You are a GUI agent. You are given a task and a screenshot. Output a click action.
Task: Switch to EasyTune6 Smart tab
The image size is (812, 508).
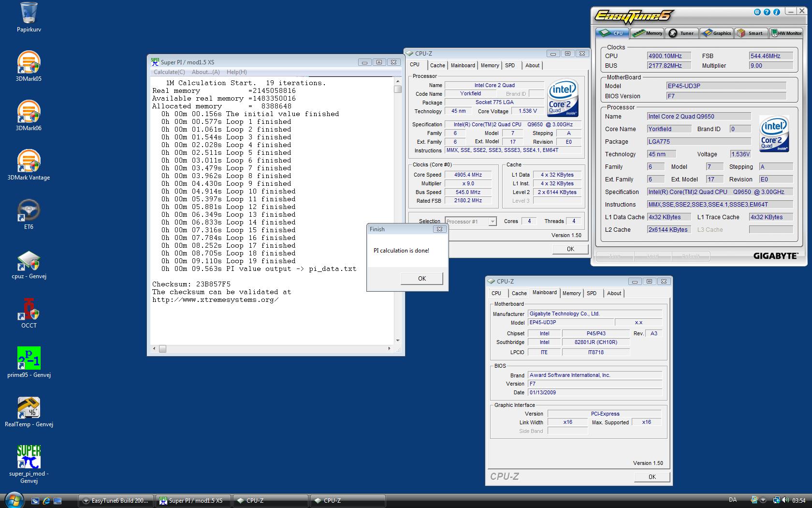(751, 33)
